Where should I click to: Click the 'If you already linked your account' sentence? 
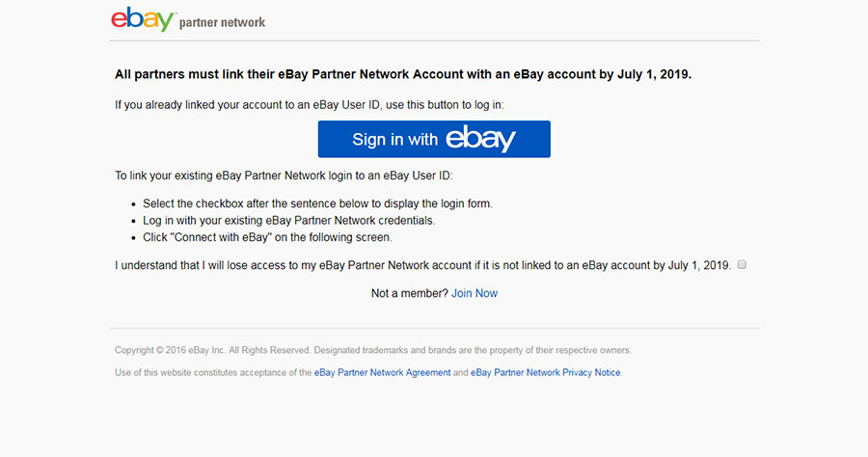point(310,104)
